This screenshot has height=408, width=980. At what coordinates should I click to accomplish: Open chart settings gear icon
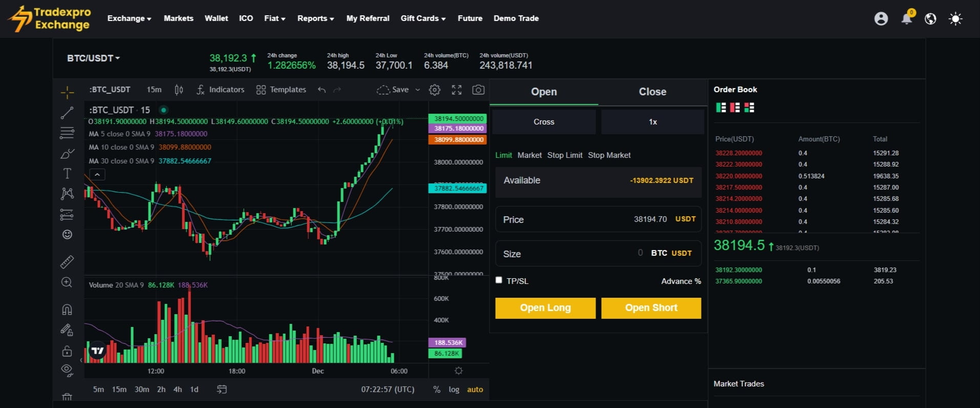pos(435,90)
